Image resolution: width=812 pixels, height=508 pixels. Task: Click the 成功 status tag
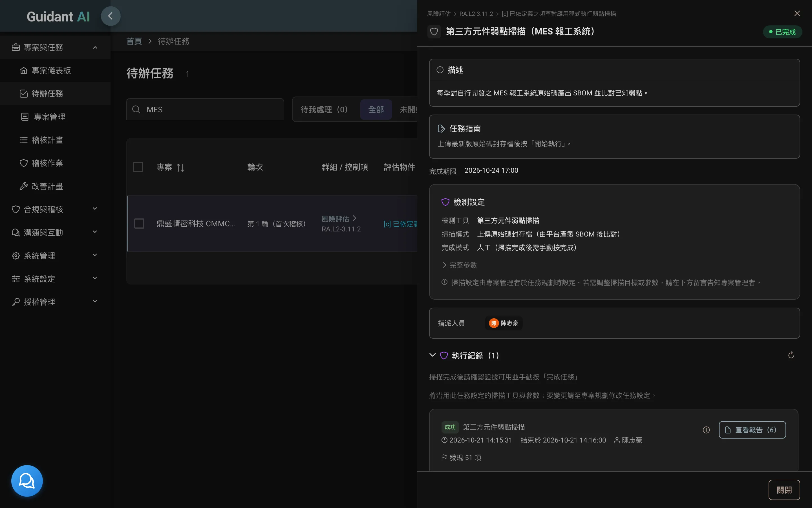[x=450, y=427]
